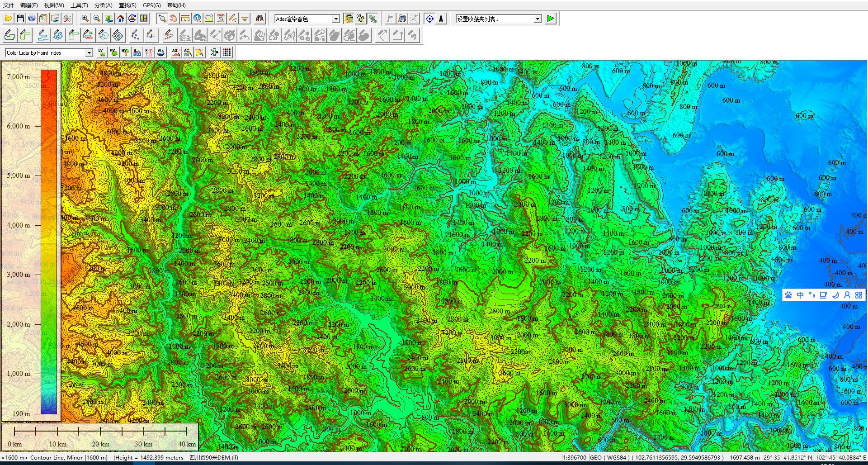Screen dimensions: 868x465
Task: Select the measure ruler tool
Action: tap(185, 19)
